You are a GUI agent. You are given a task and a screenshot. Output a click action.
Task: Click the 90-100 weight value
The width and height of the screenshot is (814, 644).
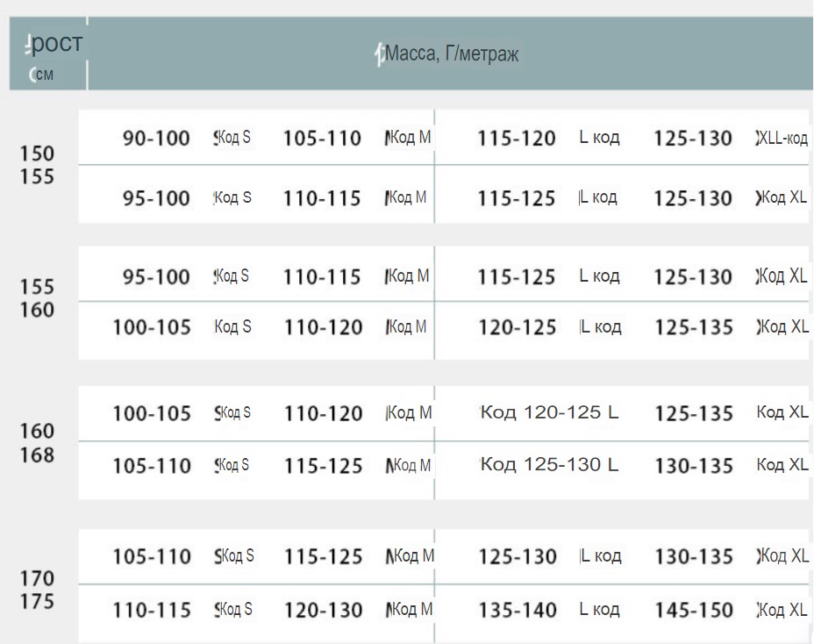point(156,138)
